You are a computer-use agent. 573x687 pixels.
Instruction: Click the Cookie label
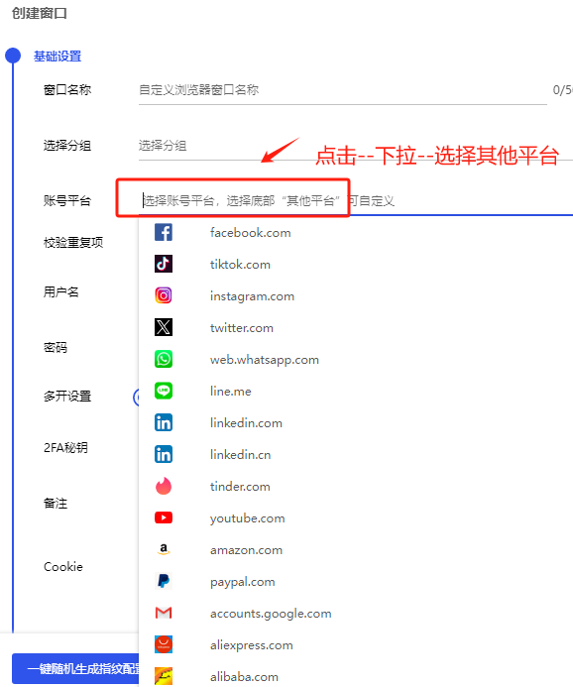pyautogui.click(x=63, y=567)
